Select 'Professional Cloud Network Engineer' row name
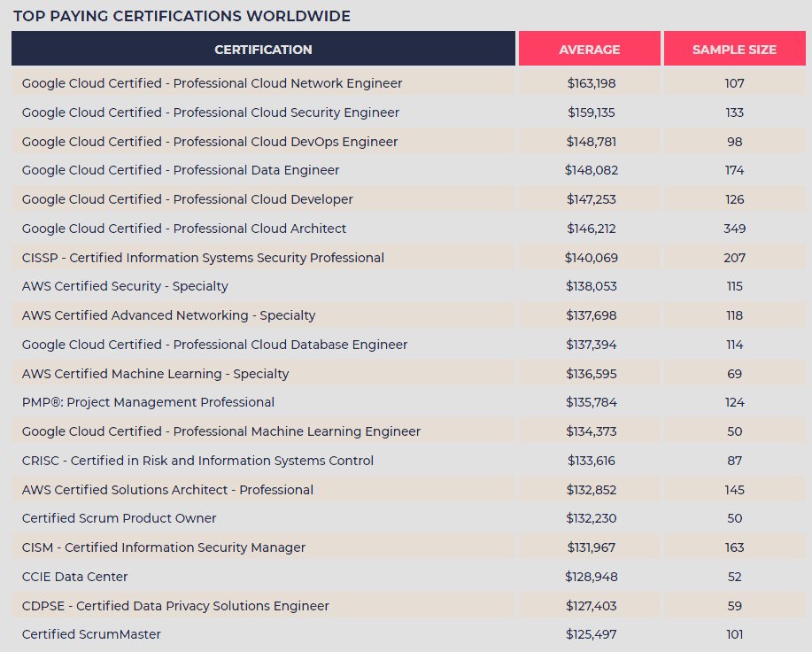Screen dimensions: 812x652 click(212, 83)
